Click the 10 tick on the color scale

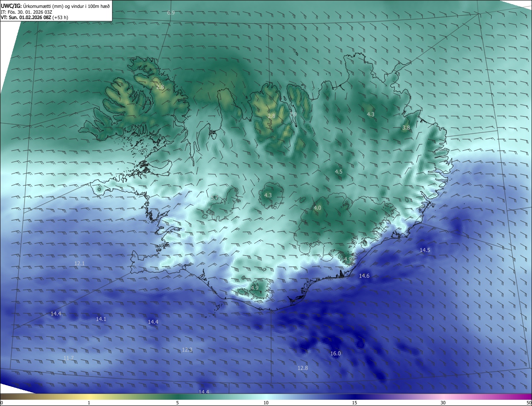[x=266, y=403]
